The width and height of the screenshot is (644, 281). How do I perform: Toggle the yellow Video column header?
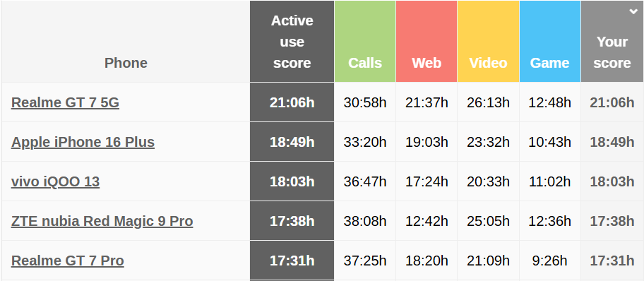tap(488, 42)
